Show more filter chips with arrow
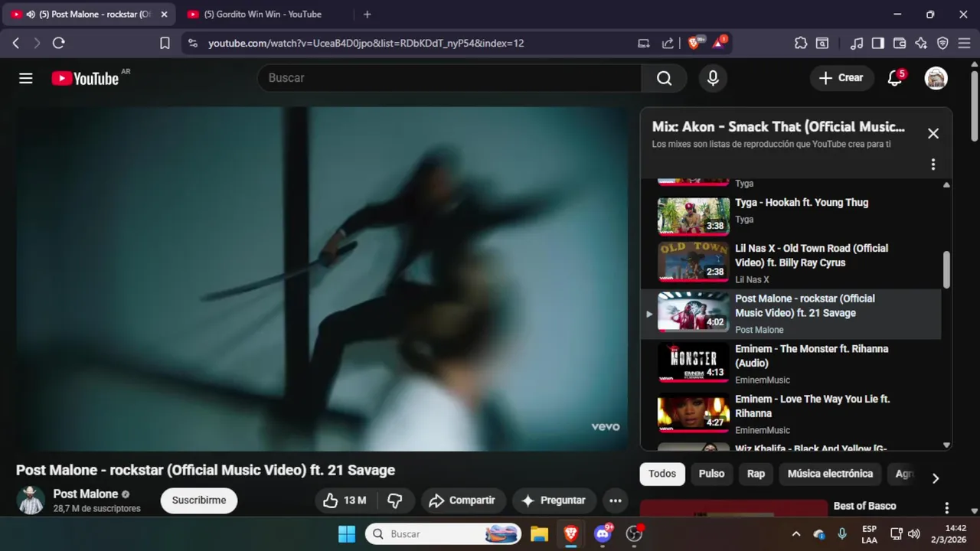 click(935, 478)
